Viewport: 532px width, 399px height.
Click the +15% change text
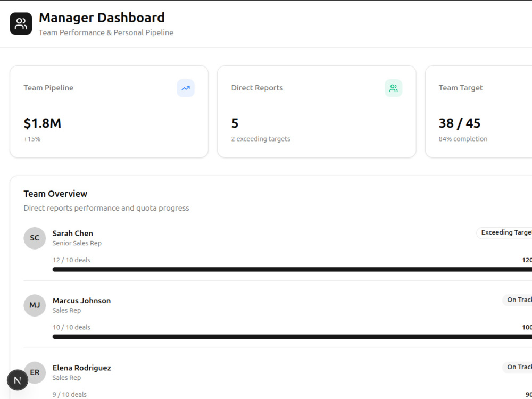(x=32, y=139)
